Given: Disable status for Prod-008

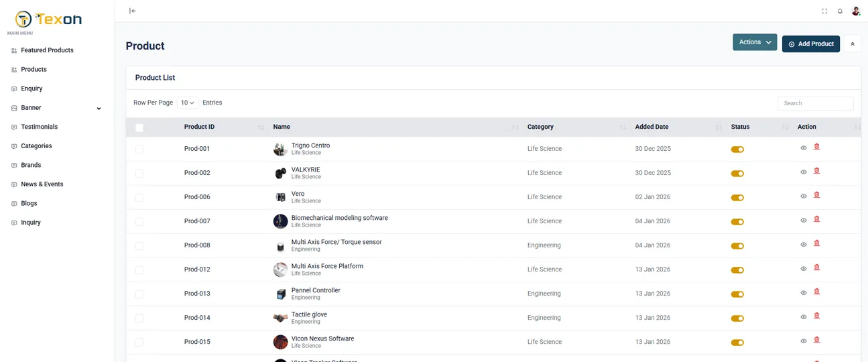Looking at the screenshot, I should 737,246.
